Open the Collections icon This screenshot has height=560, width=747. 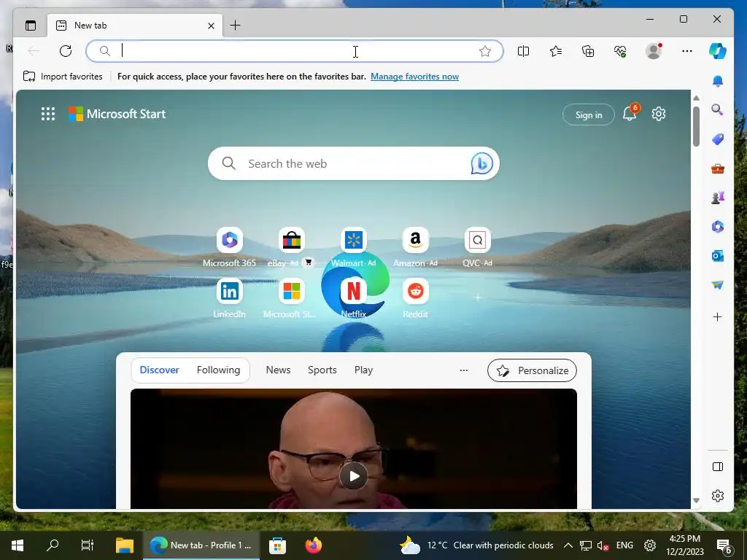[x=589, y=51]
